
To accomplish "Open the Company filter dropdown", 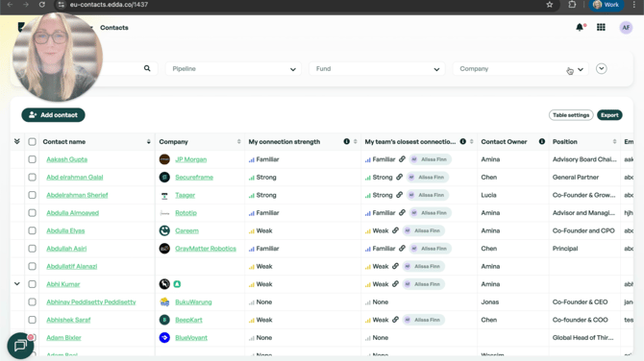I will tap(520, 69).
